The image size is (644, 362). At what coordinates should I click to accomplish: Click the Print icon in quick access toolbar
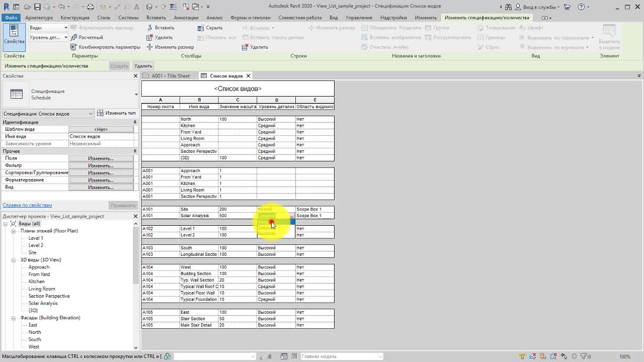coord(91,7)
